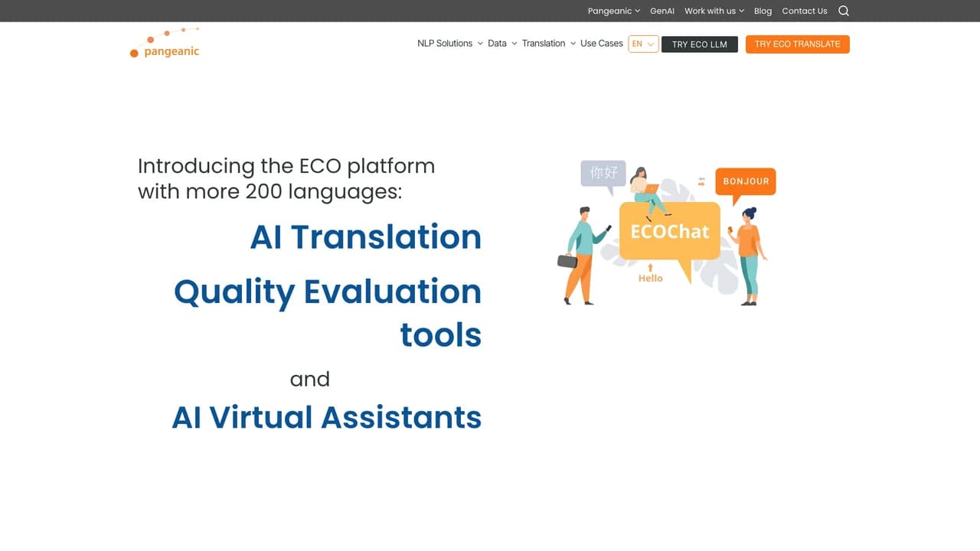Image resolution: width=980 pixels, height=551 pixels.
Task: Click the AI Translation heading
Action: (x=366, y=236)
